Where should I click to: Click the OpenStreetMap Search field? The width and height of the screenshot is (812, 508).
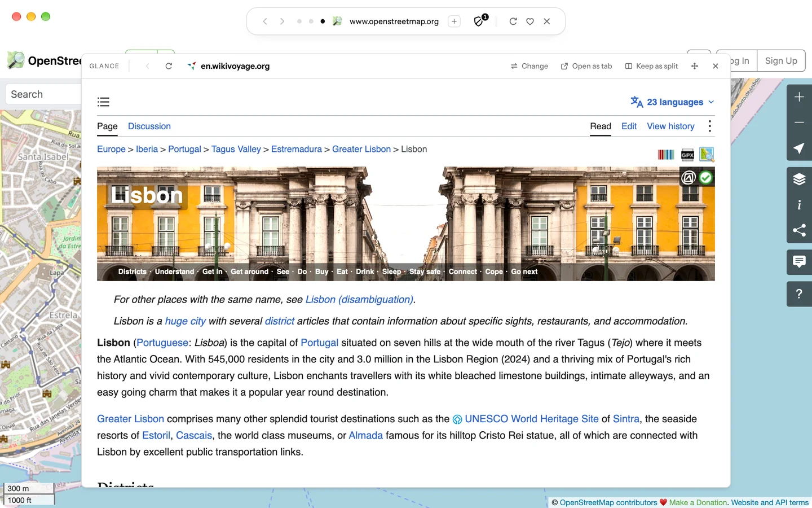pos(44,94)
